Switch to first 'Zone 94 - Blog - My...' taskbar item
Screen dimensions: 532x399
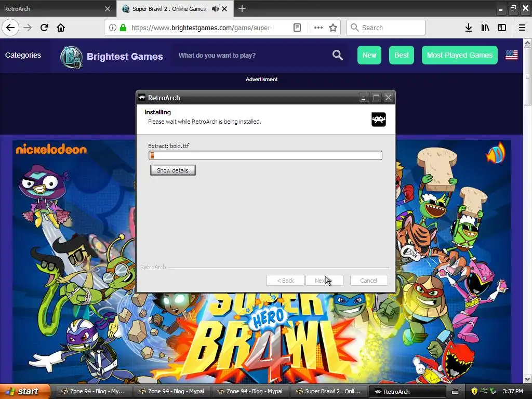(92, 392)
